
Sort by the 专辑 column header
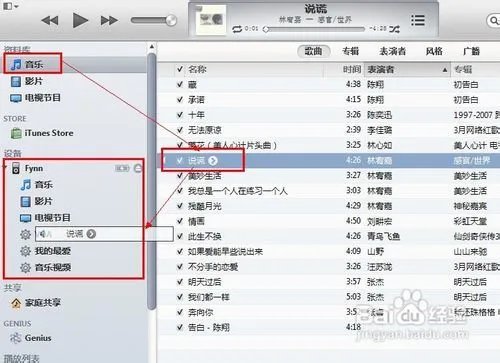click(463, 69)
